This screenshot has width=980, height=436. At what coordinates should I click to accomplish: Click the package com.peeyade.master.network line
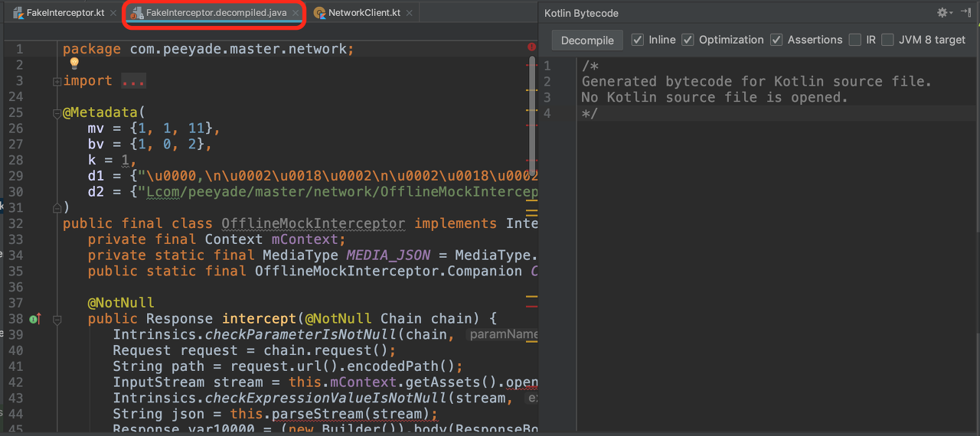point(208,49)
